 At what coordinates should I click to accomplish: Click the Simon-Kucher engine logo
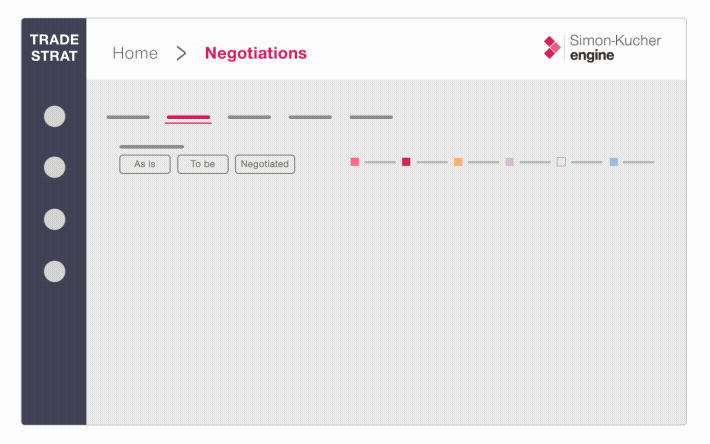(602, 48)
